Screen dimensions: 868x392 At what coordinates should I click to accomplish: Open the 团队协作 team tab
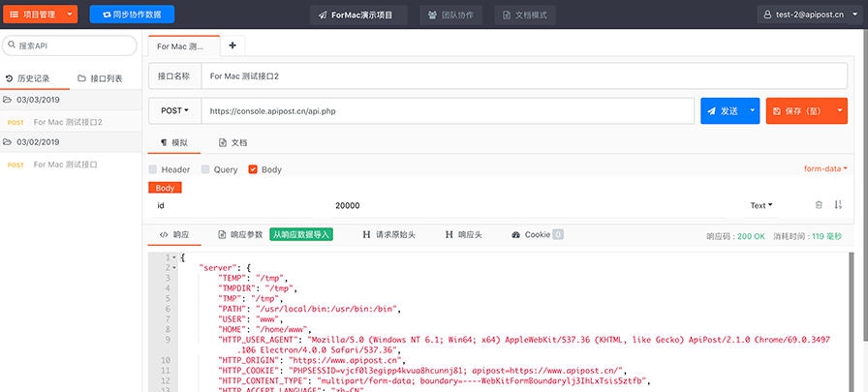point(450,15)
